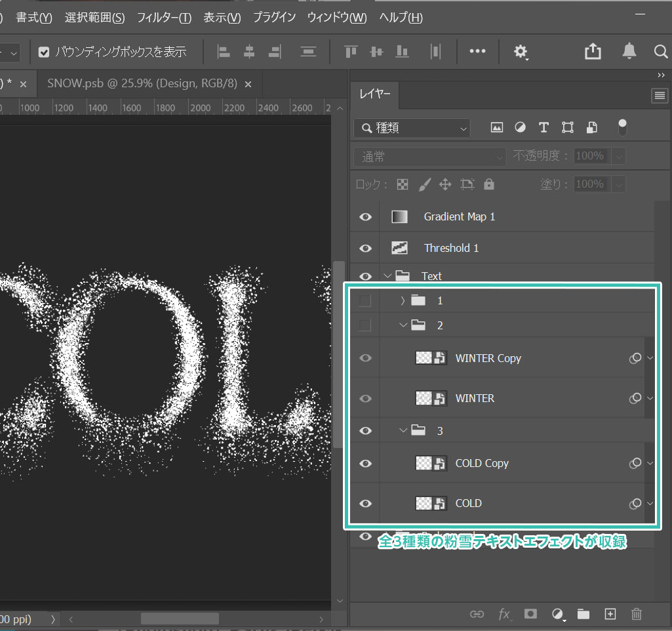Toggle visibility of the COLD Copy layer

click(366, 463)
